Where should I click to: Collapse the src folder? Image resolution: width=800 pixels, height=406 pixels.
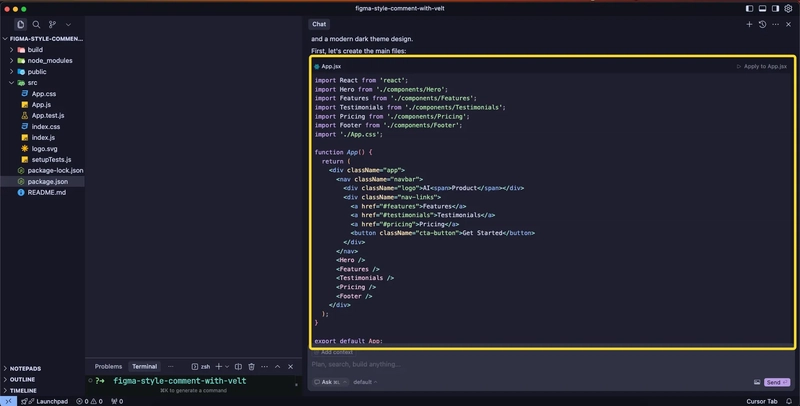click(32, 82)
